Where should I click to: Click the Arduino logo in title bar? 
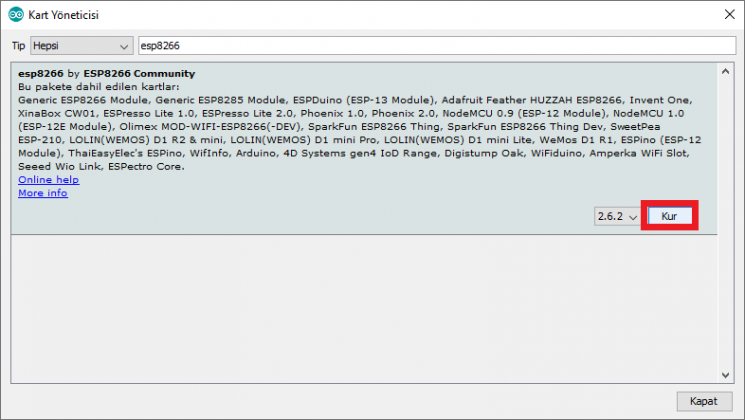point(13,15)
